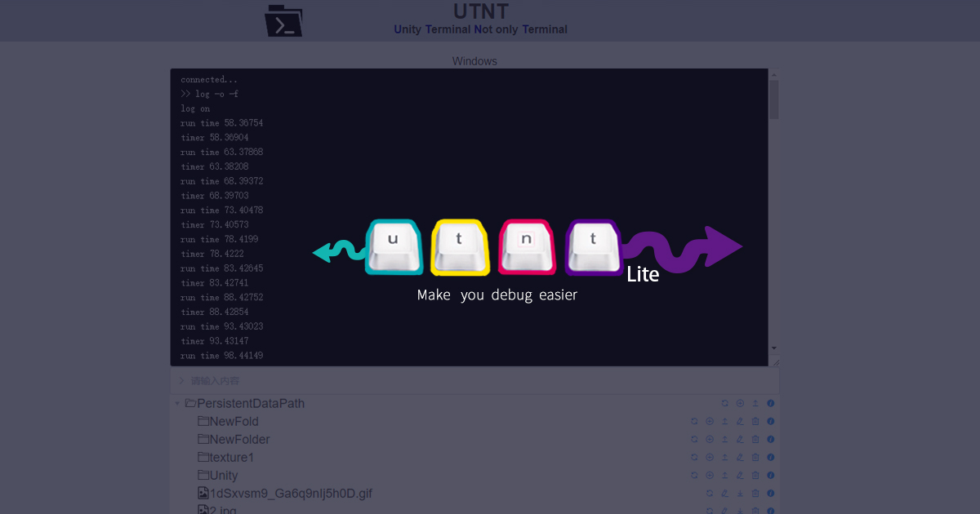Click the "connected..." terminal line
This screenshot has height=514, width=980.
click(x=210, y=80)
